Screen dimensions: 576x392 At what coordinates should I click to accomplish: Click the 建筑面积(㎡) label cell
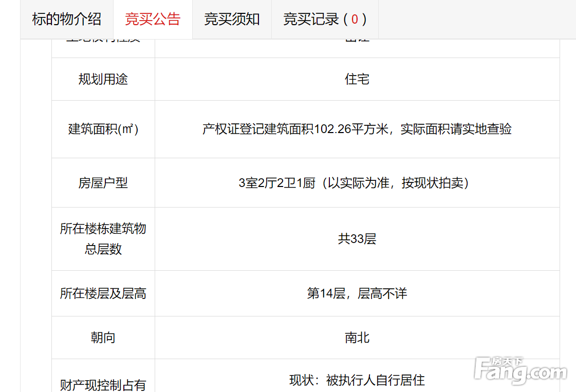tap(103, 129)
